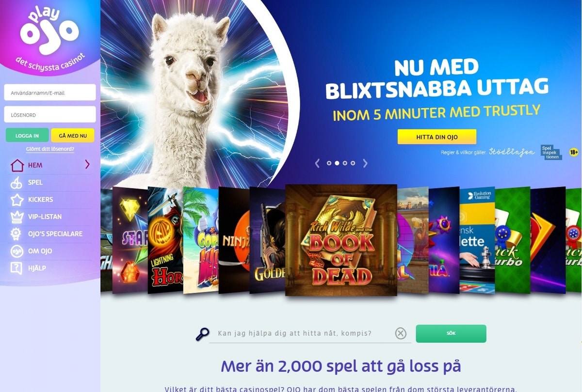Go to the previous banner slide arrow
Image resolution: width=582 pixels, height=392 pixels.
tap(317, 163)
